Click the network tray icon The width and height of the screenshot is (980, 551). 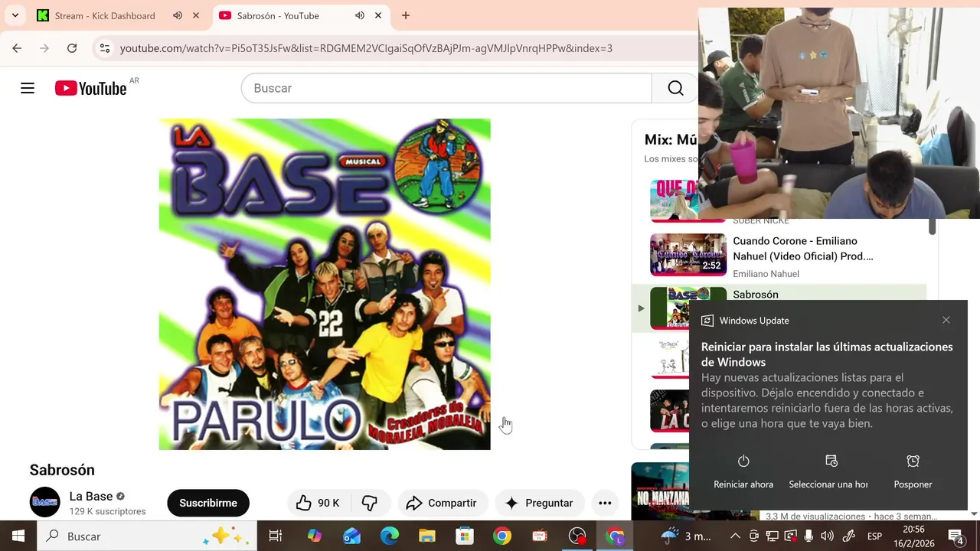(x=773, y=536)
